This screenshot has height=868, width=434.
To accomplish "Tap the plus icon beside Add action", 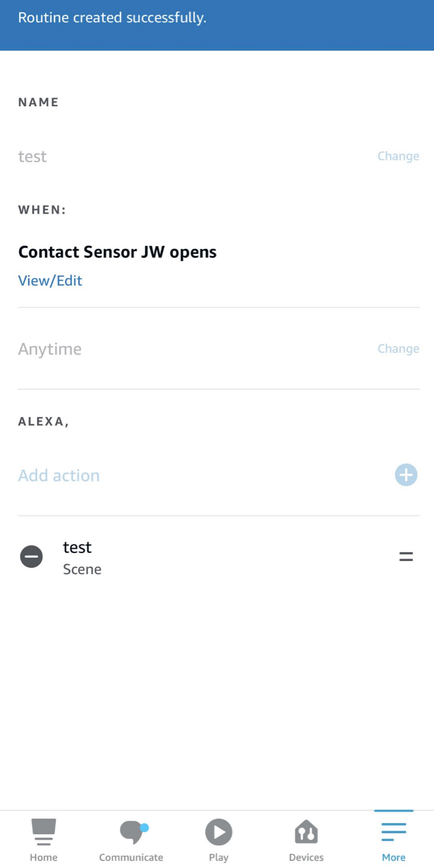I will coord(406,475).
